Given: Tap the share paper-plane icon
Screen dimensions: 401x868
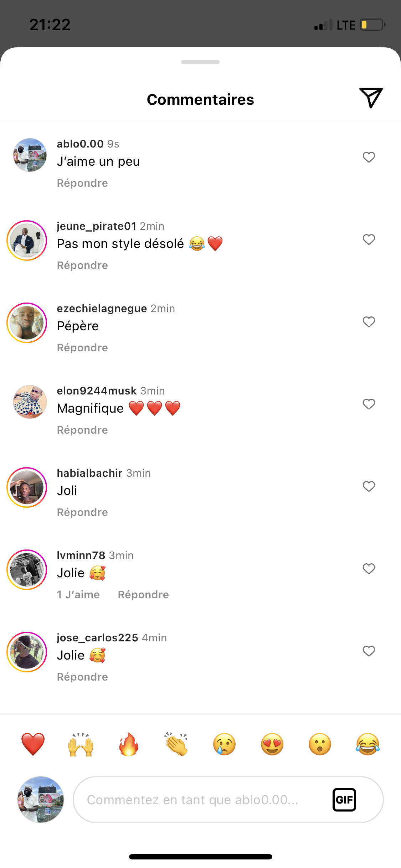Looking at the screenshot, I should (x=371, y=98).
